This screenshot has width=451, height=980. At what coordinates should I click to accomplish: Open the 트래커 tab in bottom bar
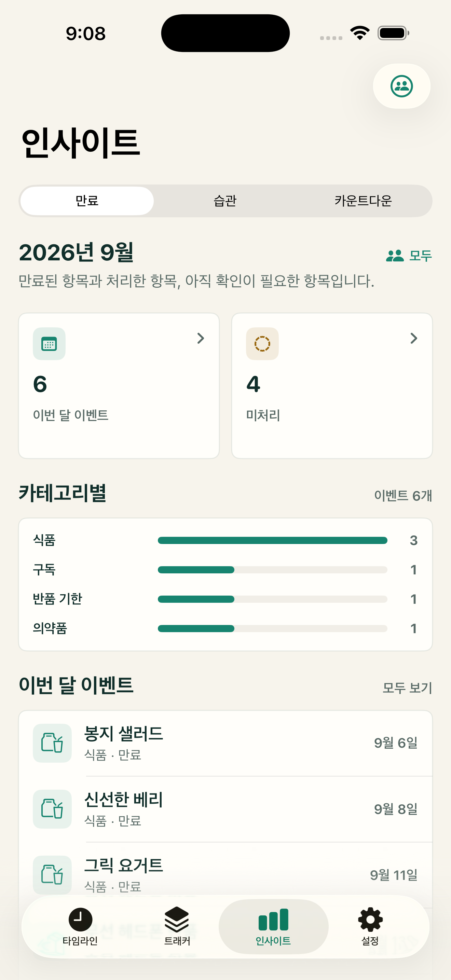(x=177, y=927)
